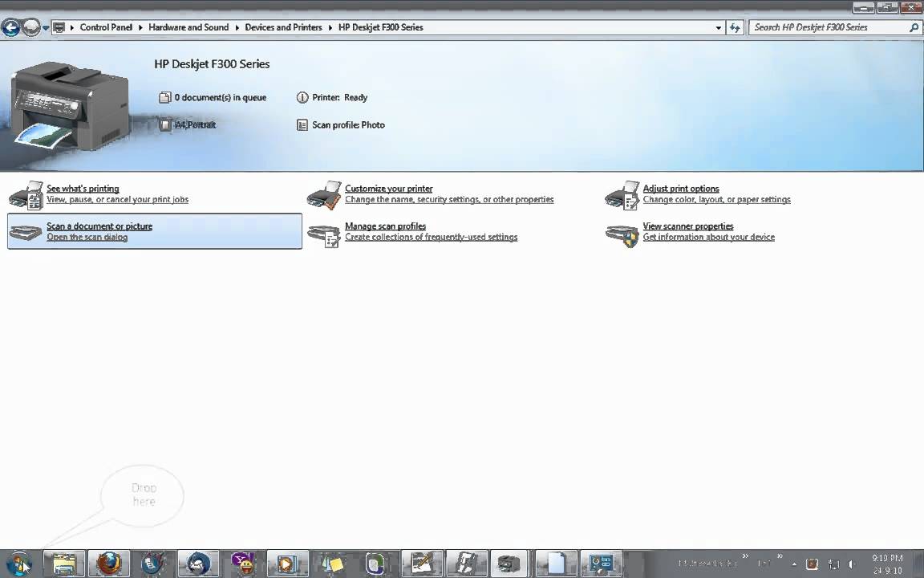Image resolution: width=924 pixels, height=578 pixels.
Task: Open the See what's printing link
Action: coord(83,189)
